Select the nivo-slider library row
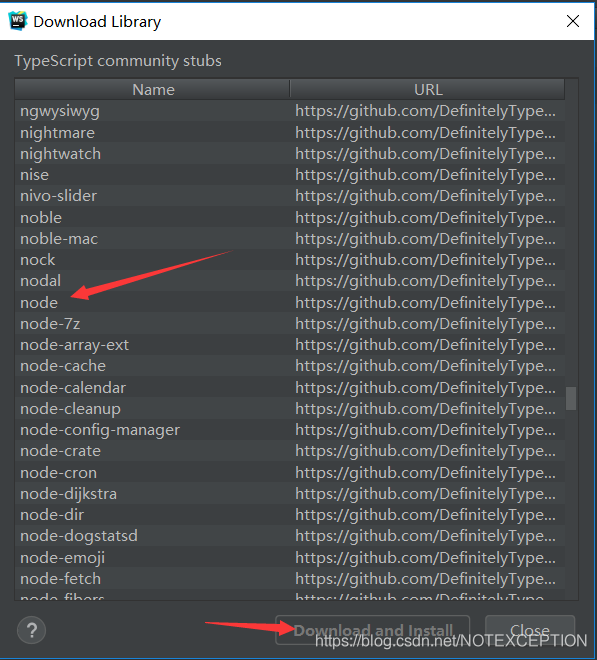597x660 pixels. 290,196
